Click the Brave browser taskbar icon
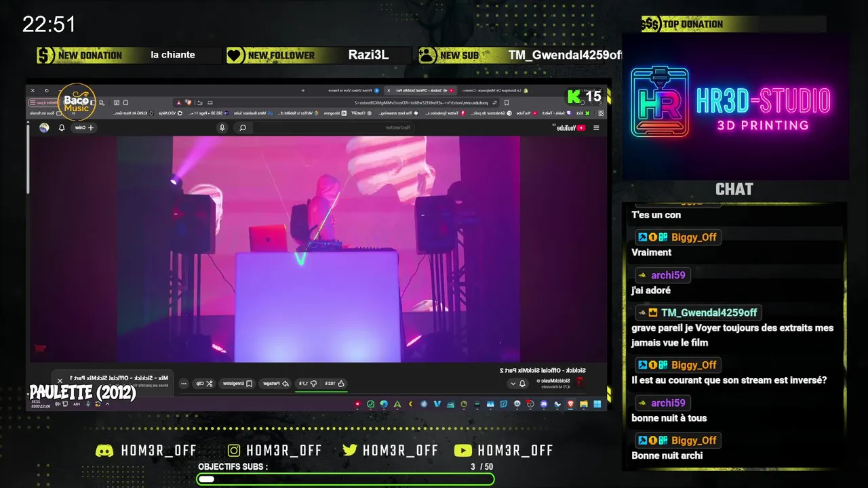The image size is (868, 488). pyautogui.click(x=570, y=404)
